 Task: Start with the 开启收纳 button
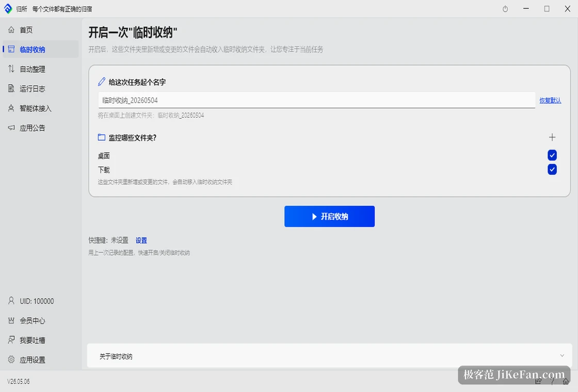[329, 216]
